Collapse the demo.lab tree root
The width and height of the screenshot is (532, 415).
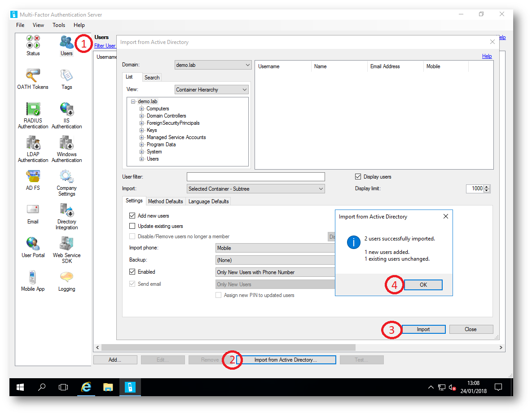133,101
